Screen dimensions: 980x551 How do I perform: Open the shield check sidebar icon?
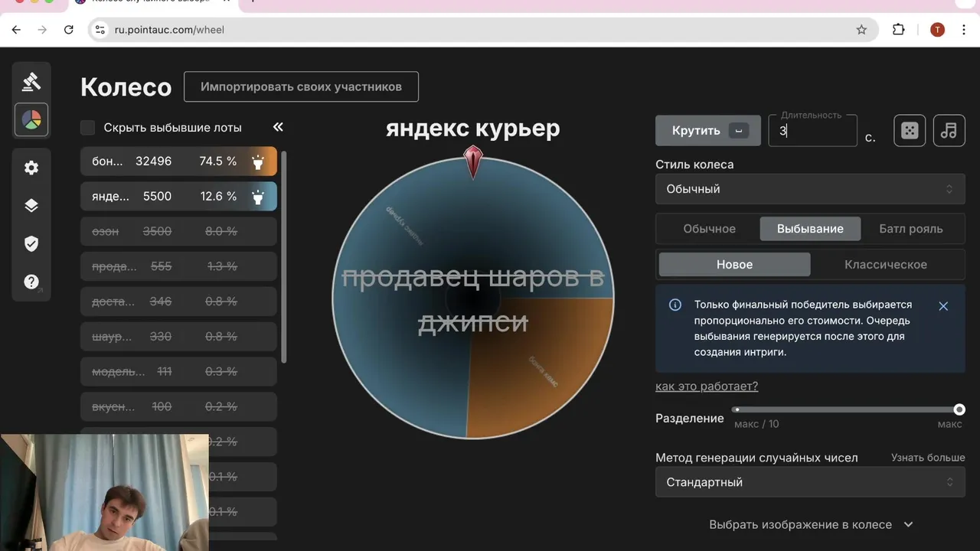coord(31,243)
